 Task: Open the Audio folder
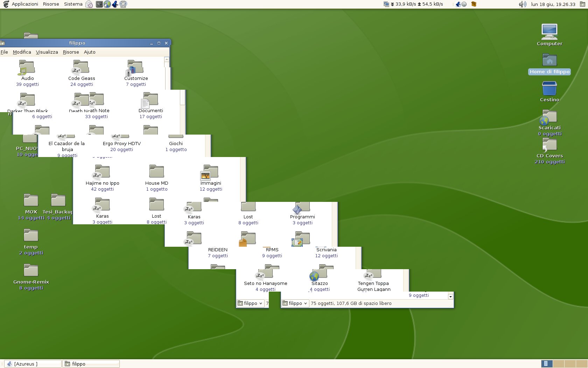pos(27,68)
